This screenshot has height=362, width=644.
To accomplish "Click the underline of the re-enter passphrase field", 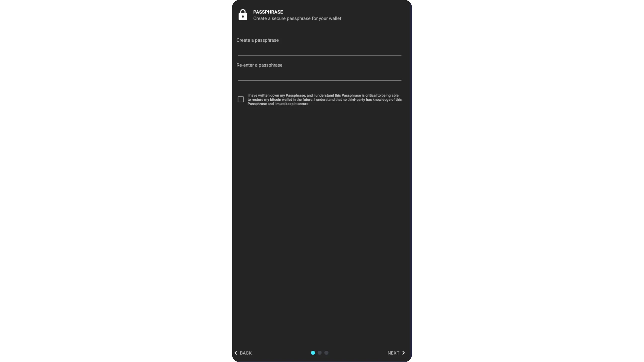I will coord(319,80).
